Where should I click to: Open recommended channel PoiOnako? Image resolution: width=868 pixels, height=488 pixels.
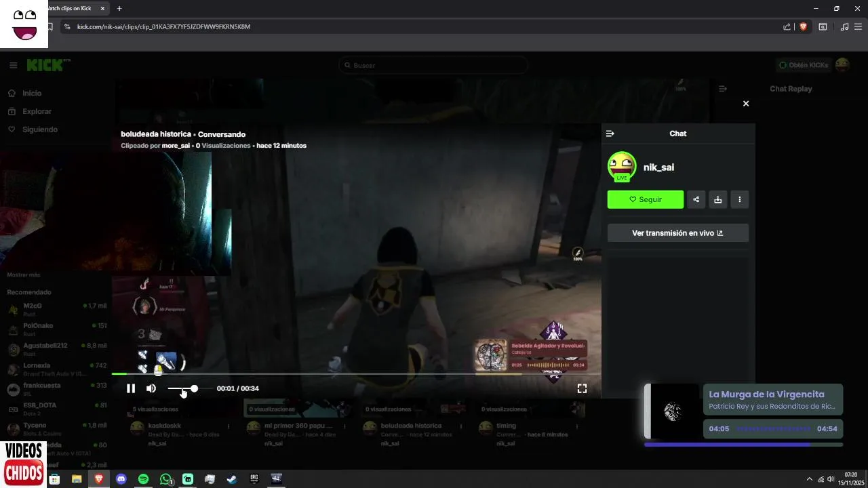pos(58,329)
